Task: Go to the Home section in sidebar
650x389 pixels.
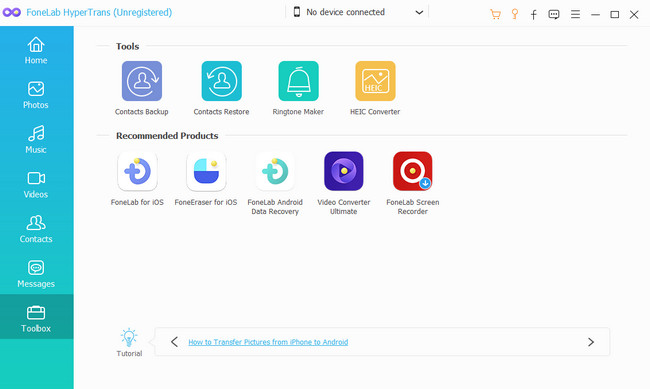Action: pos(36,51)
